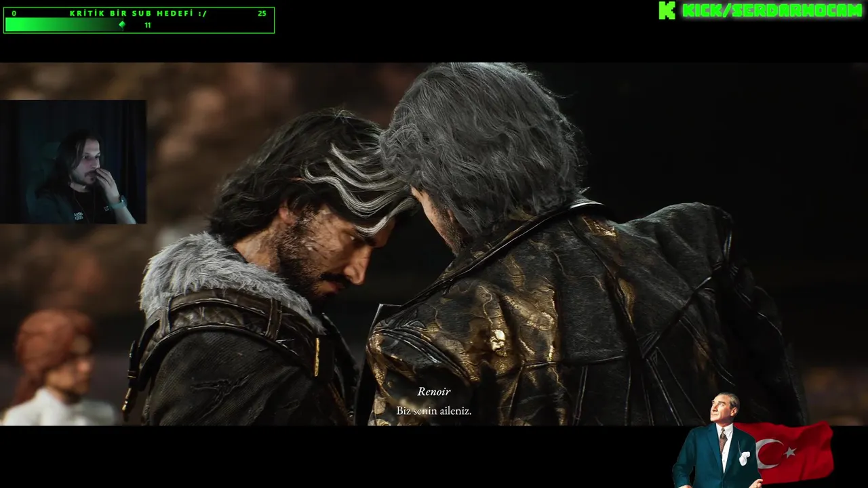This screenshot has width=868, height=488.
Task: Click the streamer webcam overlay
Action: [x=73, y=162]
